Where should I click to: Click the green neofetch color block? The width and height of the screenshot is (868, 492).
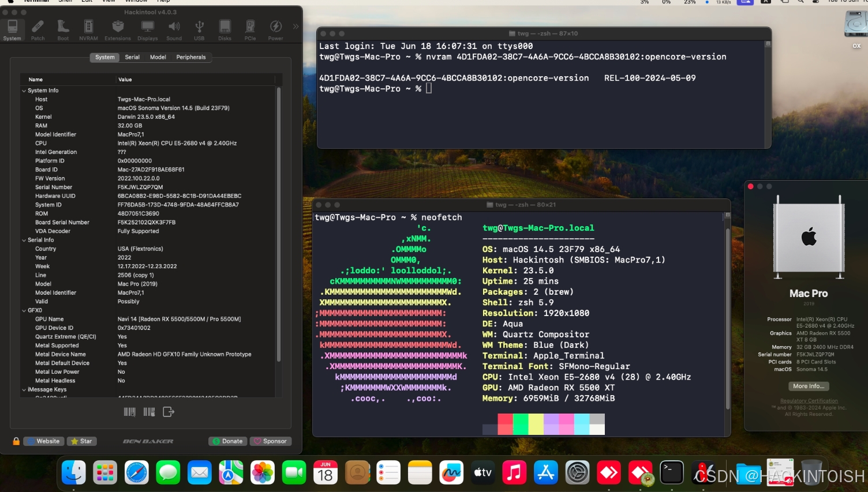(x=521, y=424)
